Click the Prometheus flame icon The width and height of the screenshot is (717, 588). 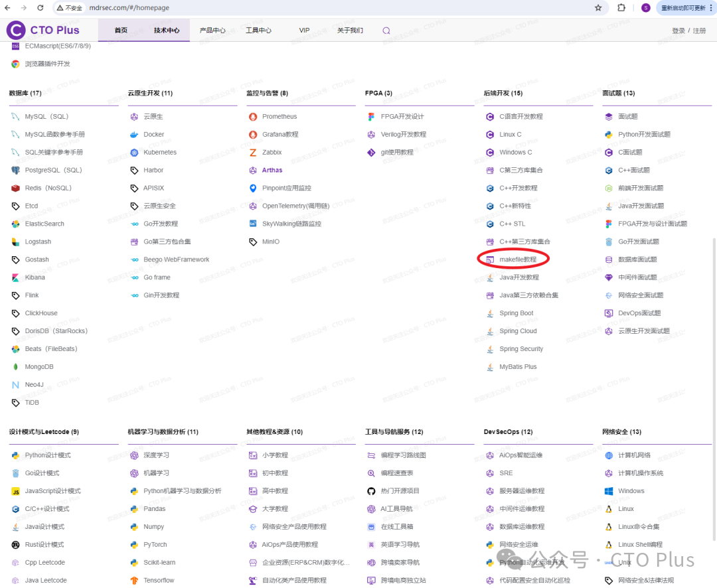pyautogui.click(x=253, y=117)
